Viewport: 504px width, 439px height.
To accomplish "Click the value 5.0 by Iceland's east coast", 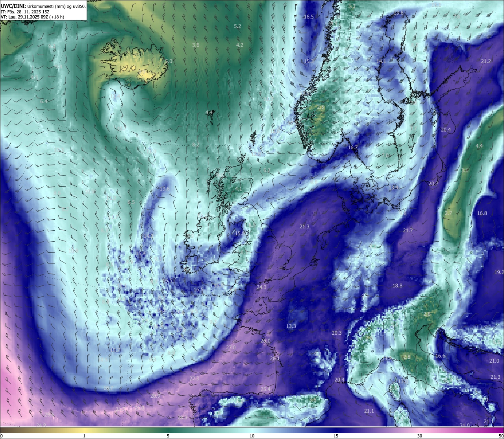I will (169, 61).
